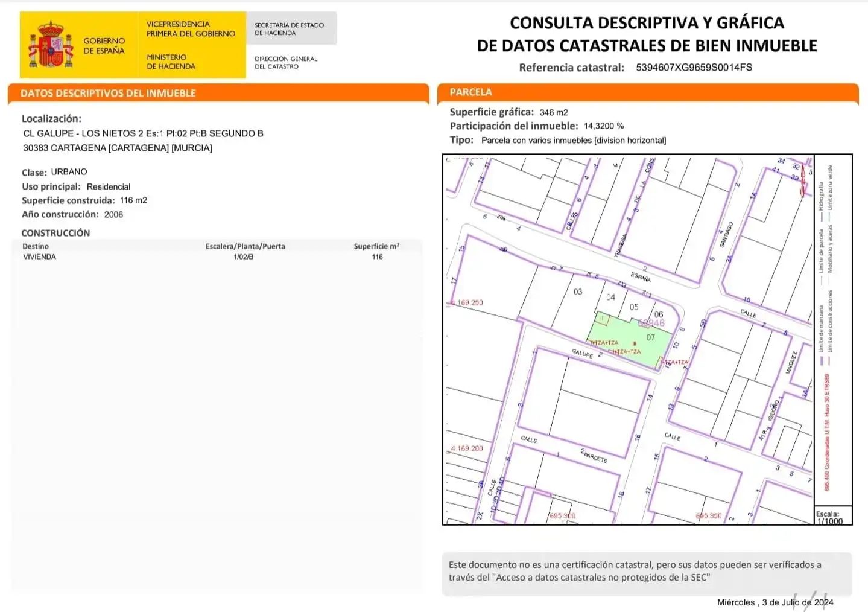
Task: Click the date 'Miércoles , 3 de Julio de 2024'
Action: coord(775,602)
